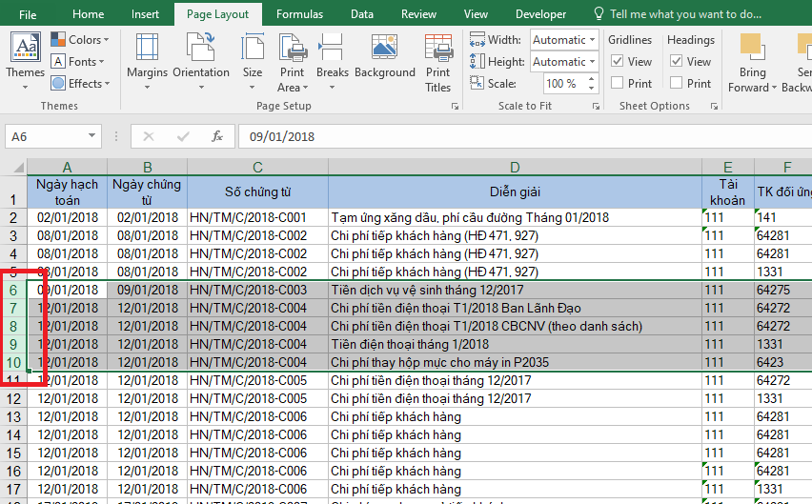Image resolution: width=812 pixels, height=504 pixels.
Task: Click the Margins icon
Action: point(147,48)
